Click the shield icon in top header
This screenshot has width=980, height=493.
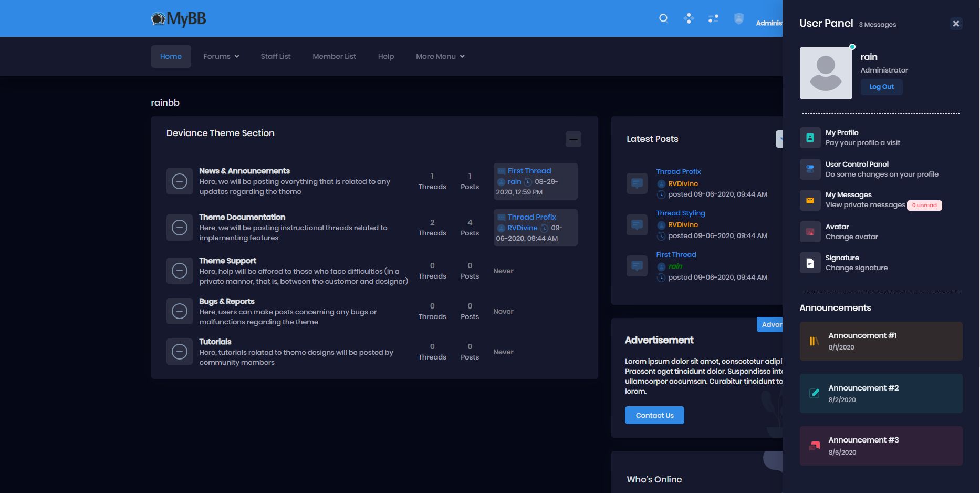[x=738, y=19]
